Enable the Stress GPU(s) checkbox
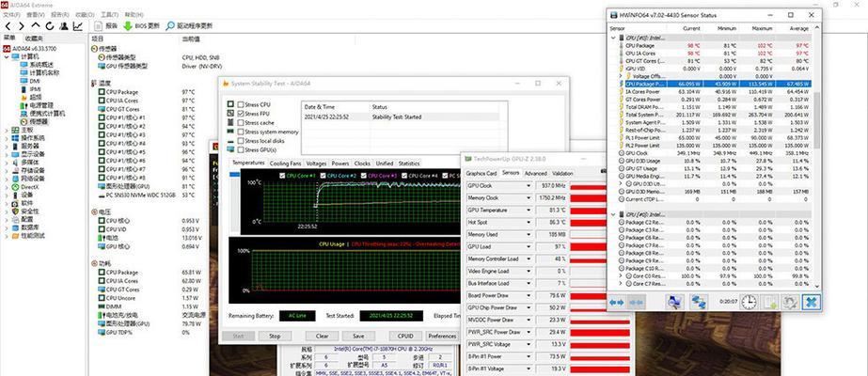The height and width of the screenshot is (376, 868). [x=240, y=149]
